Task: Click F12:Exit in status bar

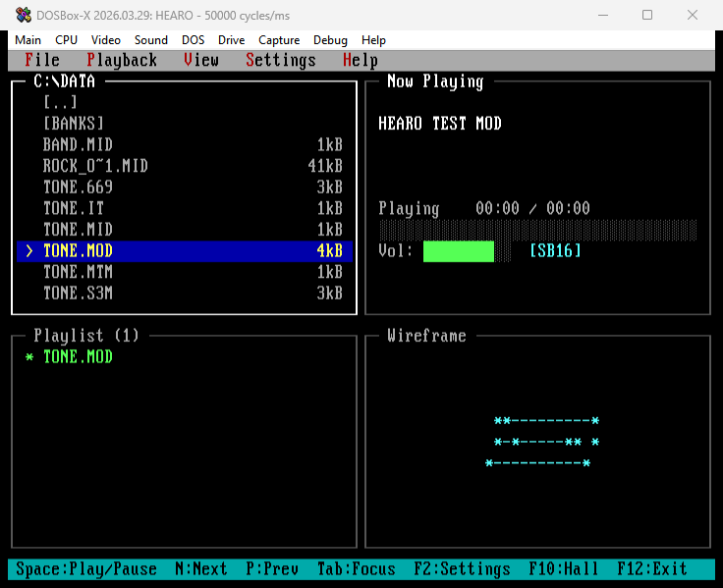Action: pyautogui.click(x=652, y=569)
